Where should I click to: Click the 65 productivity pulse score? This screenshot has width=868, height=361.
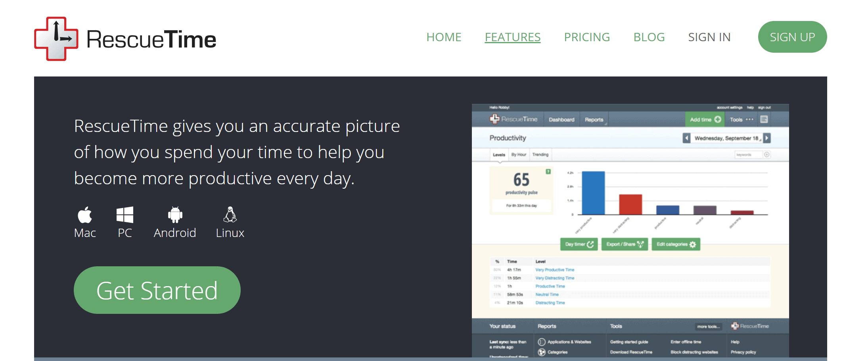[521, 180]
